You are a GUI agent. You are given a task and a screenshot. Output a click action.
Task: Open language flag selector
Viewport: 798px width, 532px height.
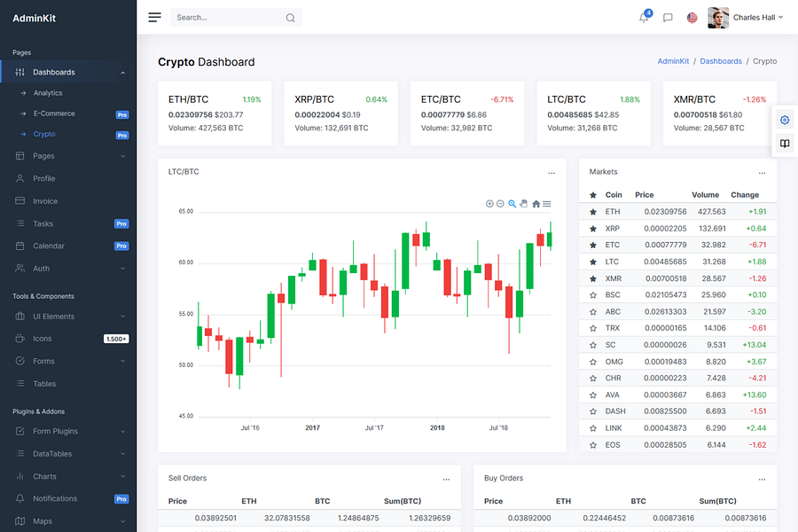pyautogui.click(x=692, y=18)
